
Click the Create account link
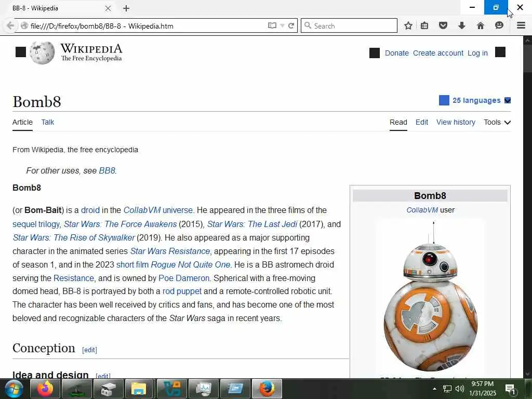(x=438, y=53)
